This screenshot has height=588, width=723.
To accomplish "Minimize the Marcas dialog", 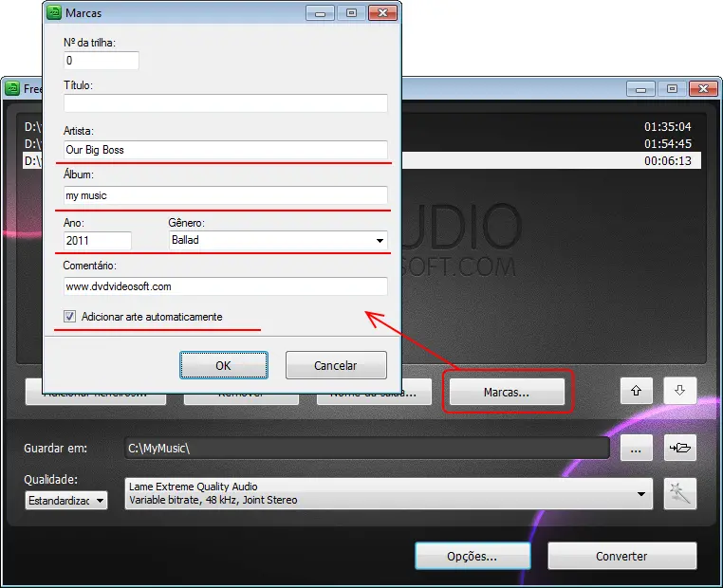I will (x=320, y=13).
